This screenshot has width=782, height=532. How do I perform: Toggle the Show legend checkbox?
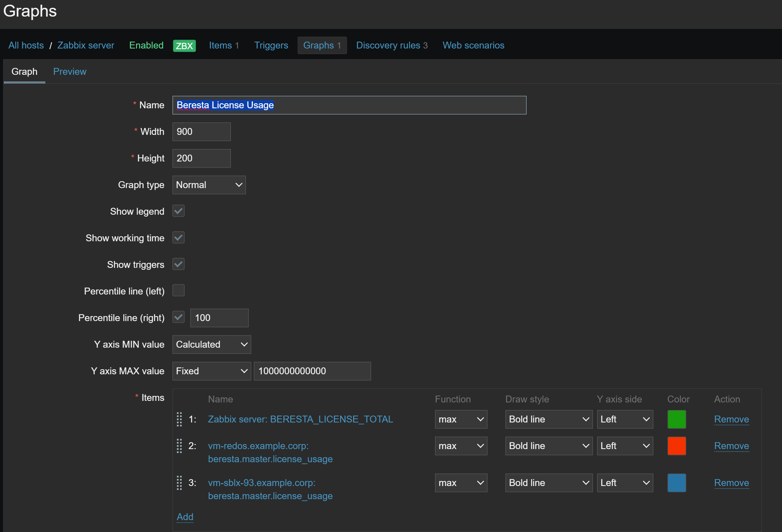(178, 211)
